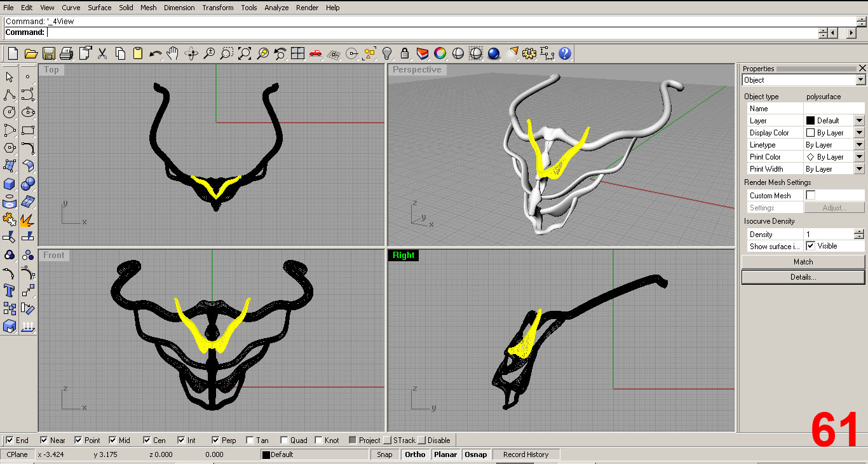
Task: Enable the Custom Mesh checkbox
Action: pyautogui.click(x=810, y=195)
